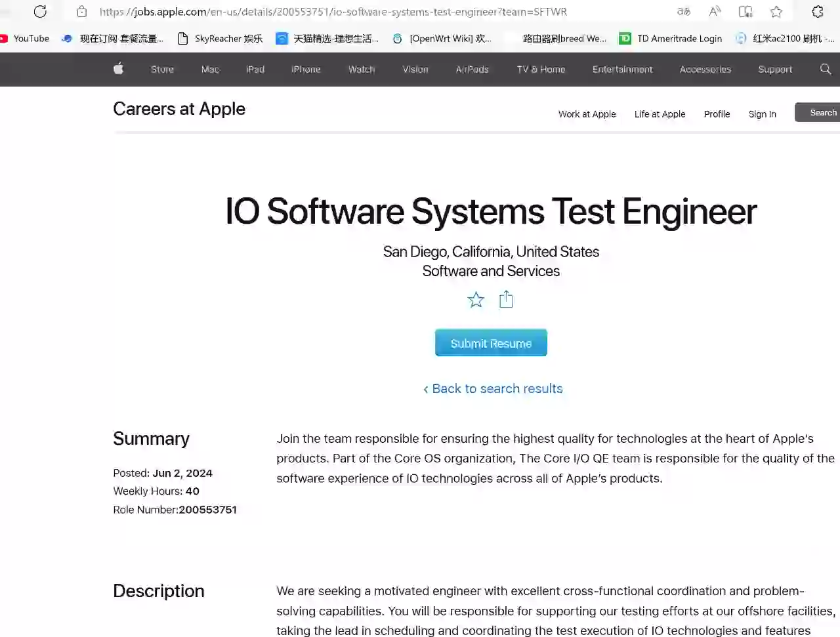Open the Mac menu

click(x=210, y=69)
